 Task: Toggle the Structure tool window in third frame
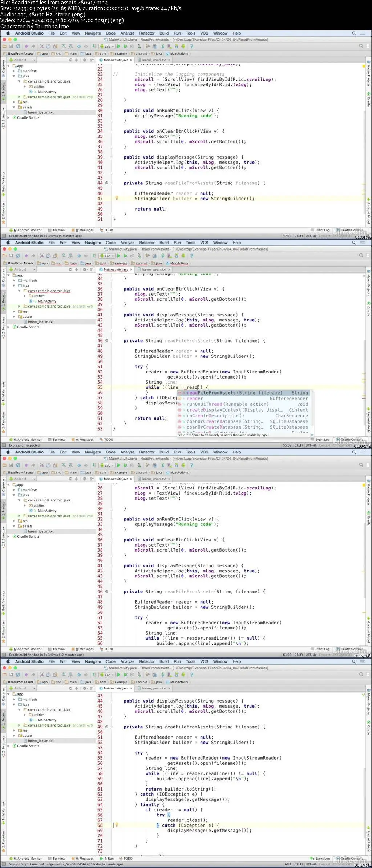pyautogui.click(x=3, y=536)
